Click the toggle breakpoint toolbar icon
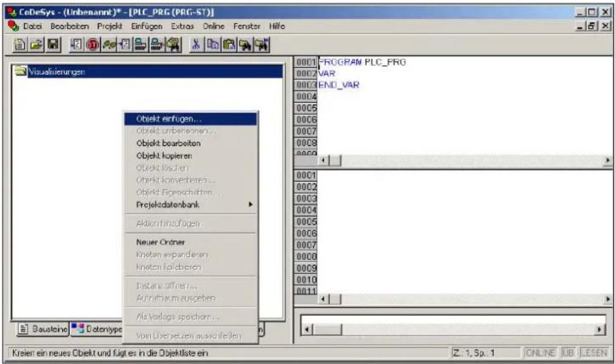Image resolution: width=615 pixels, height=364 pixels. [125, 44]
